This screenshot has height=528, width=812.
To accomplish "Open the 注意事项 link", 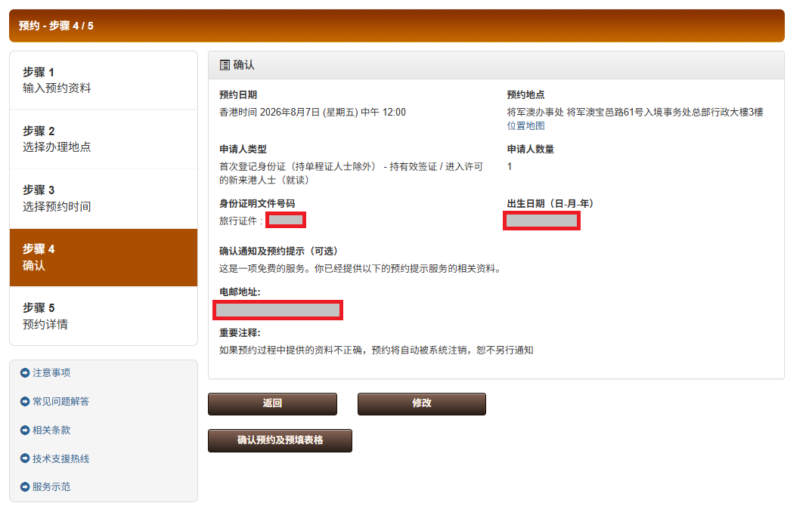I will click(x=51, y=373).
